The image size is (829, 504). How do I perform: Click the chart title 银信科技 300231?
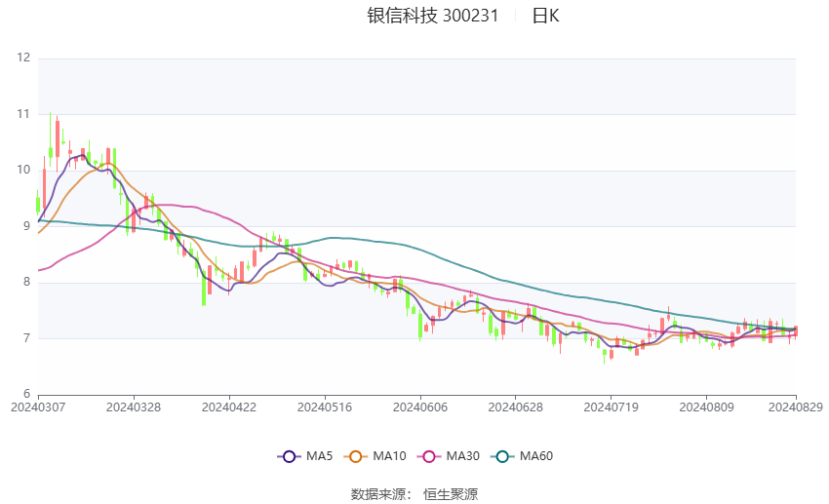(x=432, y=16)
